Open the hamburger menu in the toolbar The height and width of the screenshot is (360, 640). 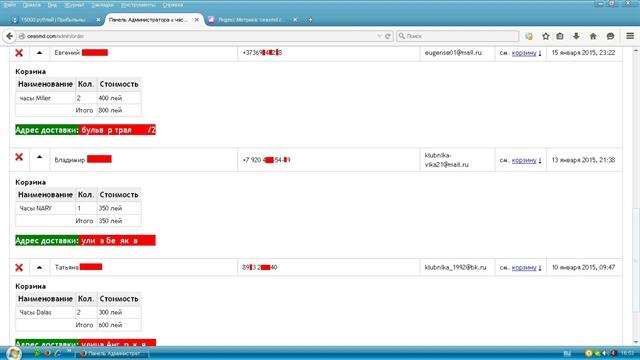(x=630, y=36)
